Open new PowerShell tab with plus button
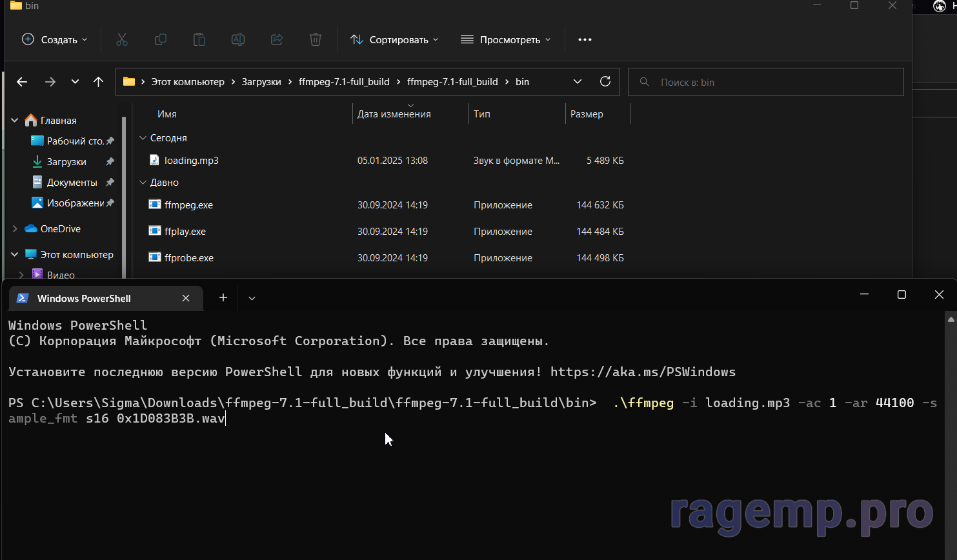 tap(223, 297)
